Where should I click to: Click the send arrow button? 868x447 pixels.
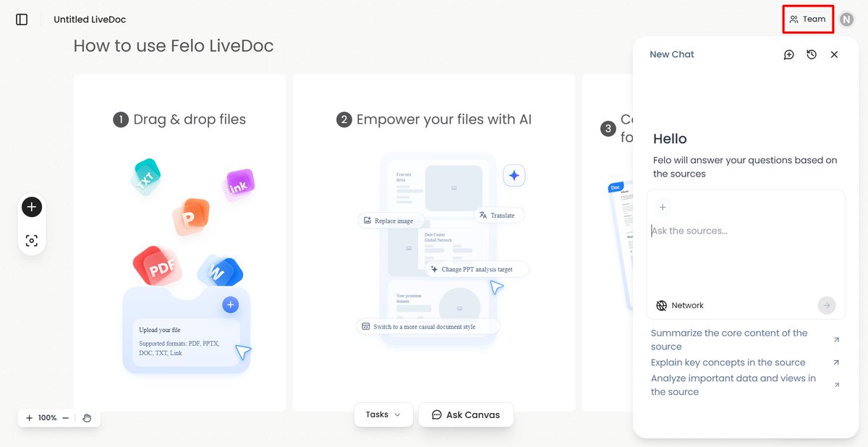coord(827,305)
